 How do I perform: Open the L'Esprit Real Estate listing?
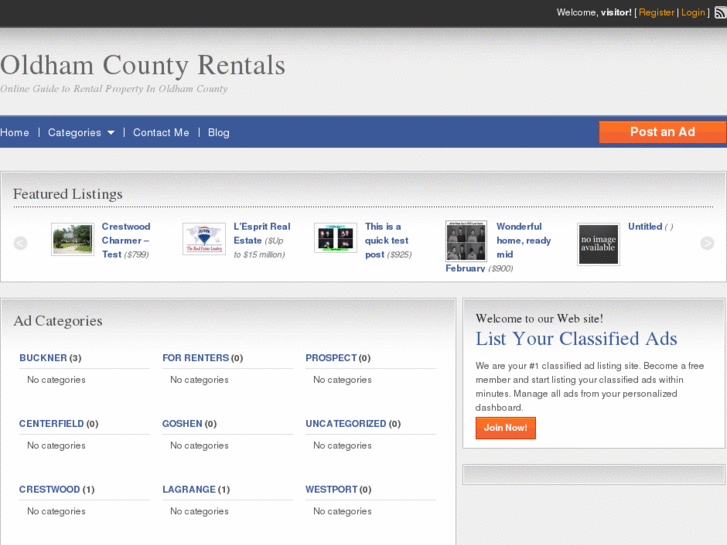pyautogui.click(x=262, y=233)
